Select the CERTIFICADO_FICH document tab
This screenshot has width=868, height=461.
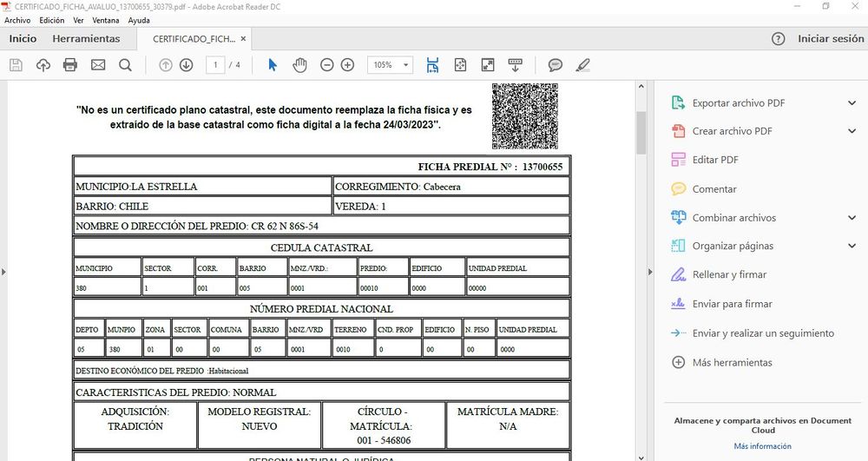click(x=194, y=39)
